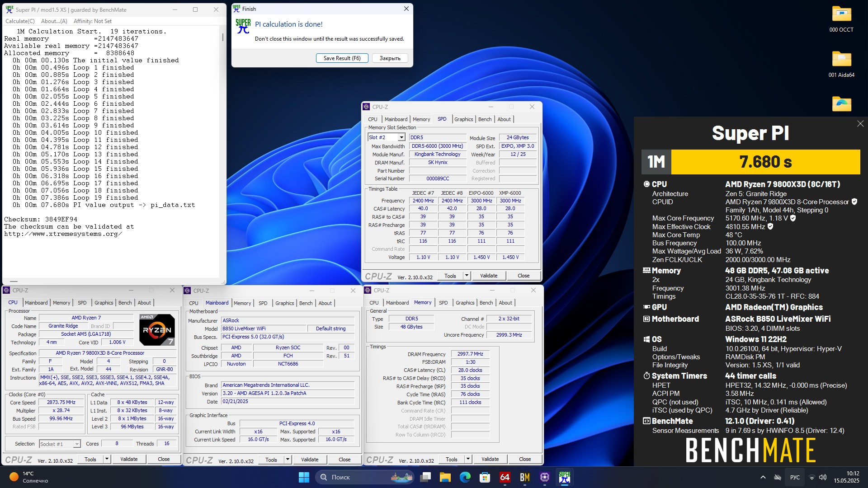Open Task View from the taskbar
This screenshot has height=488, width=868.
[x=425, y=477]
